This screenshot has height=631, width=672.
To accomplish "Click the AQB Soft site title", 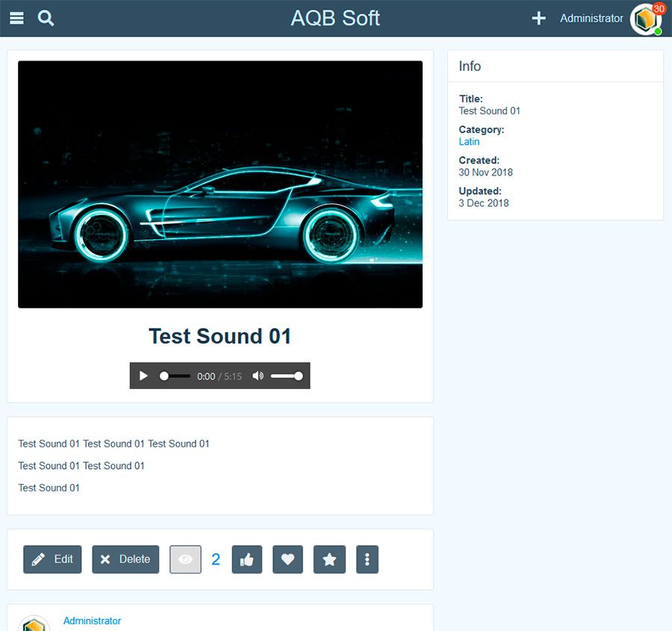I will tap(335, 18).
